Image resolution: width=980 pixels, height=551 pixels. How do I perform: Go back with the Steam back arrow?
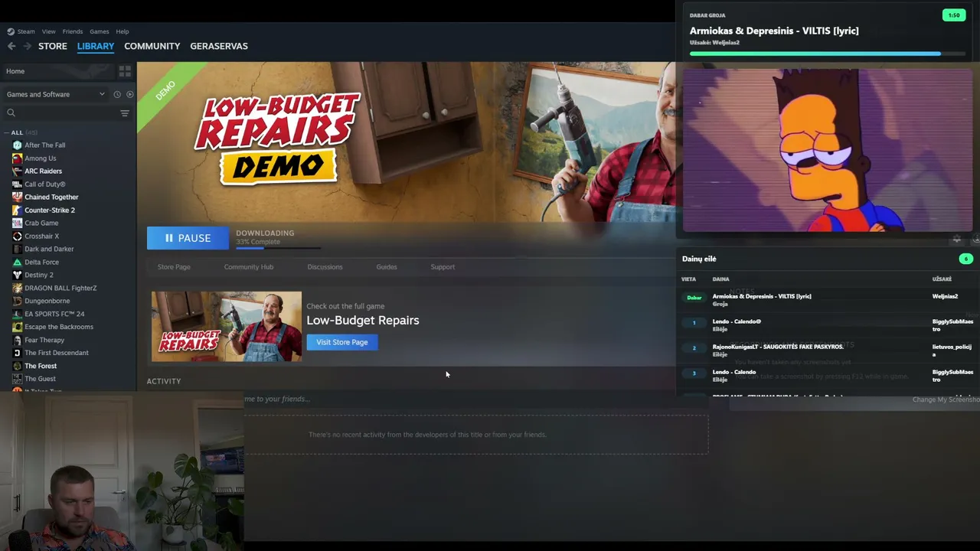coord(11,46)
